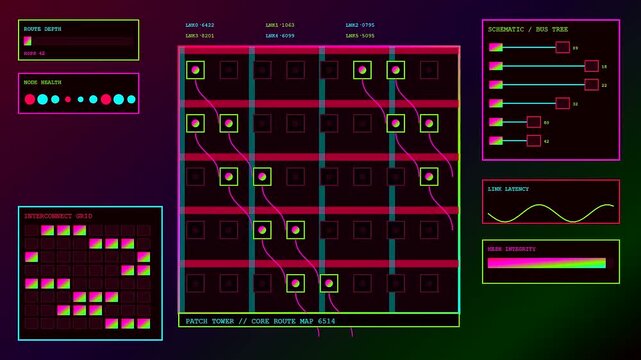Click the Interconnect Grid panel title
Viewport: 641px width, 360px height.
pos(58,216)
